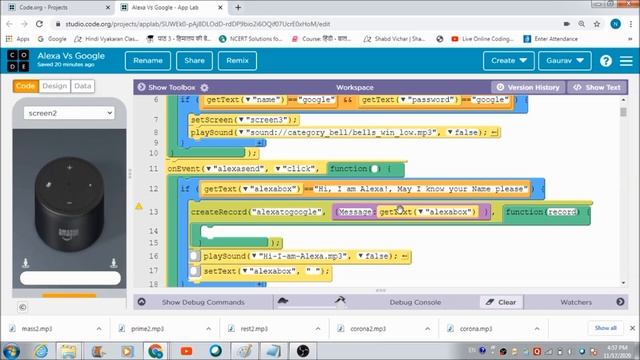Viewport: 640px width, 360px height.
Task: Click arrow at end of playSound on line 8
Action: click(x=494, y=132)
